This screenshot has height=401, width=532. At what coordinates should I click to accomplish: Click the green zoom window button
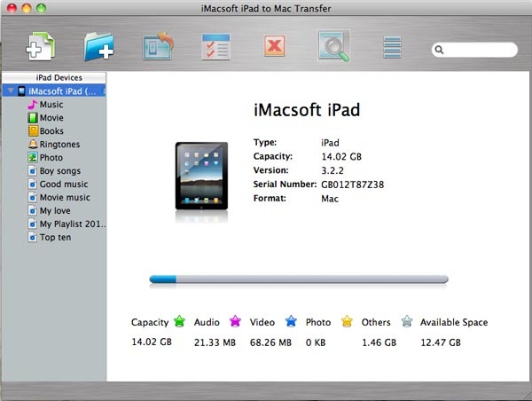41,8
